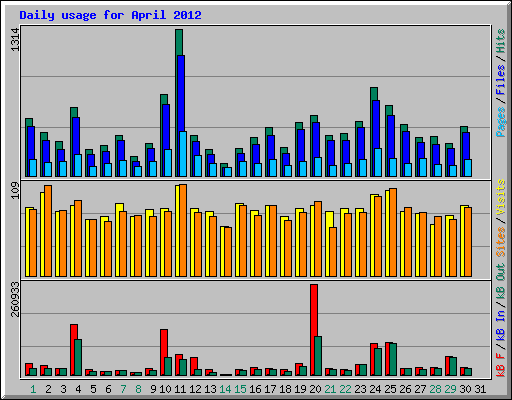Click green day 15 label on the x-axis
Screen dimensions: 512x400
[240, 389]
